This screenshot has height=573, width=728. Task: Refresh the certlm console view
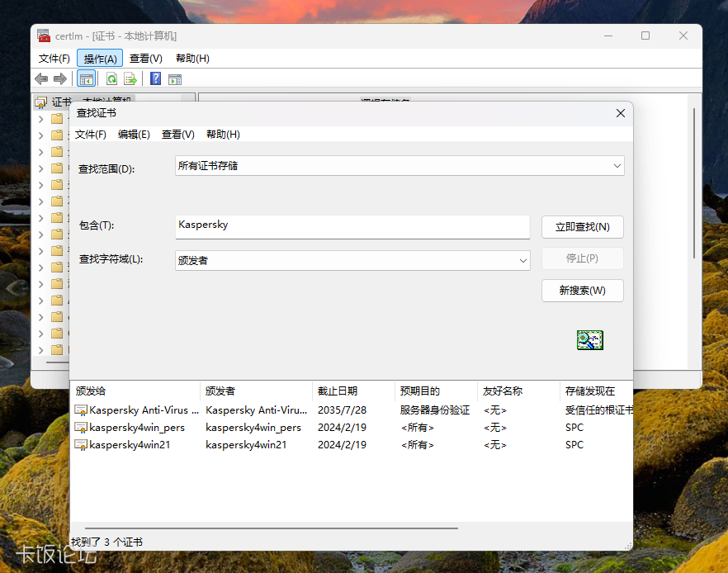pos(112,79)
